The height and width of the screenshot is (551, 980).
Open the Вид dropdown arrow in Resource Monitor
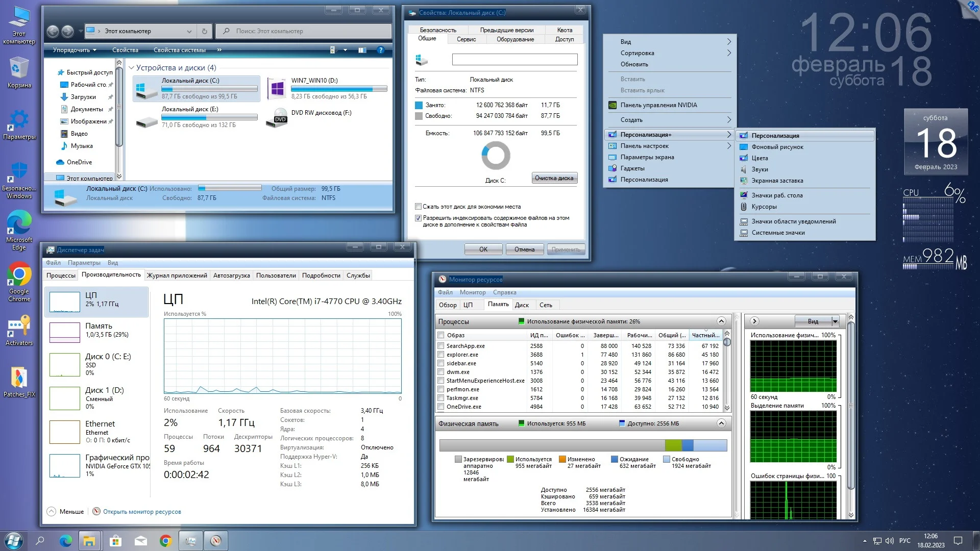pyautogui.click(x=835, y=321)
